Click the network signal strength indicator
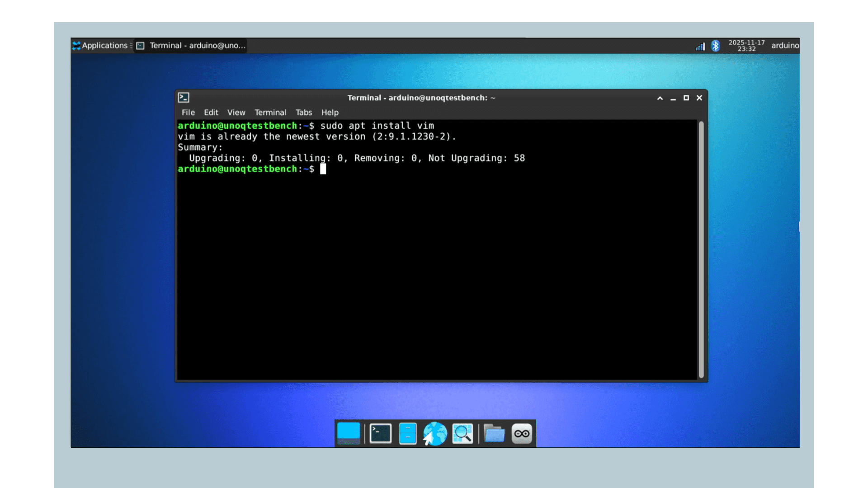The height and width of the screenshot is (488, 868). point(700,46)
